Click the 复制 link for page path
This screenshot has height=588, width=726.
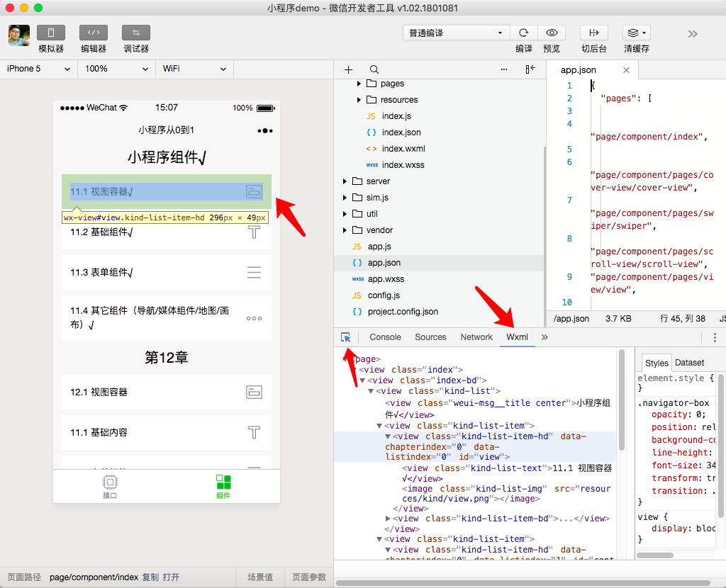[x=150, y=577]
